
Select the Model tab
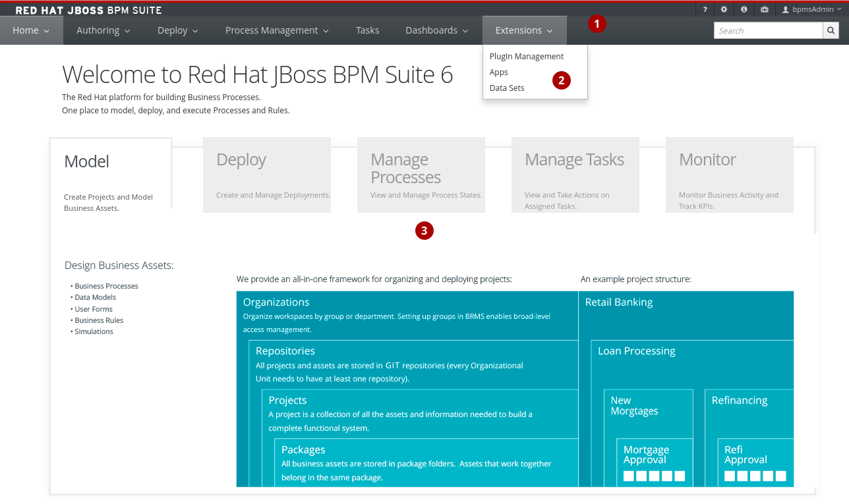(111, 175)
